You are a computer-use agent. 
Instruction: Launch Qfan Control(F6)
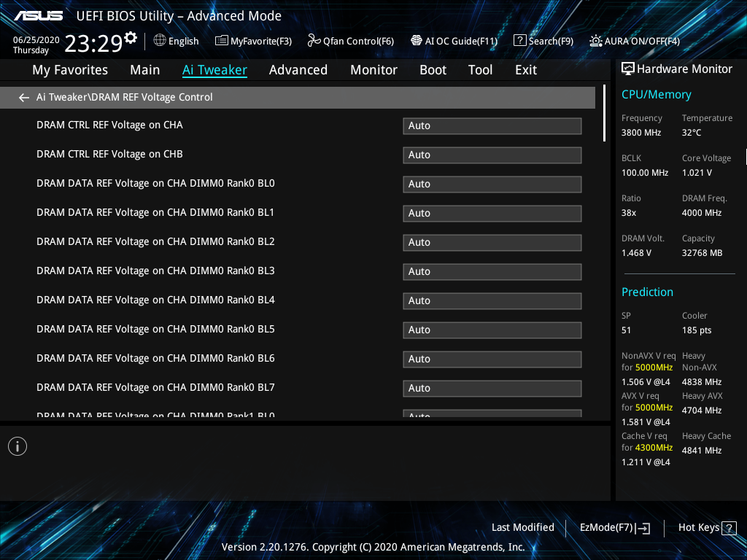[351, 41]
